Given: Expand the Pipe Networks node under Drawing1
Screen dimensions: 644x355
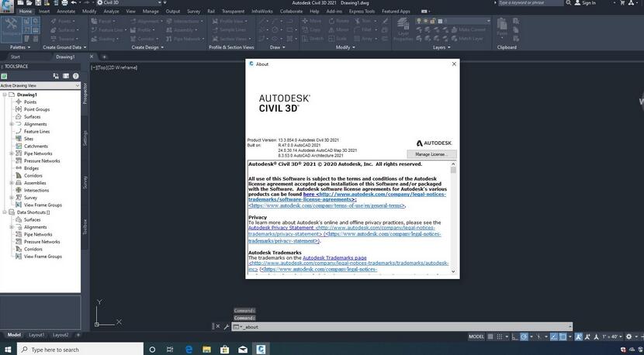Looking at the screenshot, I should pyautogui.click(x=12, y=153).
